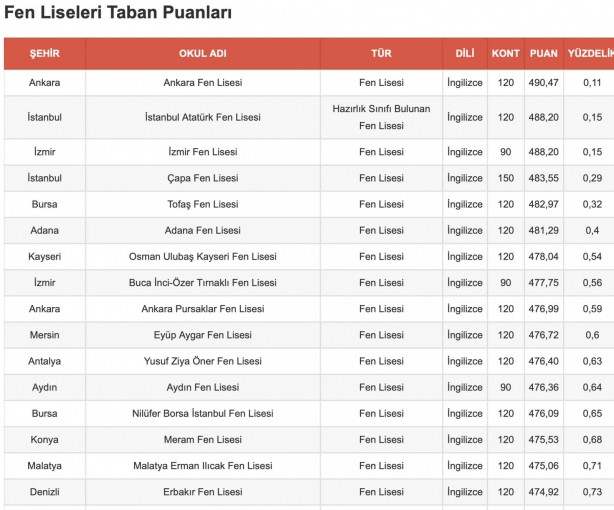Select Nilüfer Borsa İstanbul Fen Lisesi
This screenshot has height=510, width=614.
[202, 413]
